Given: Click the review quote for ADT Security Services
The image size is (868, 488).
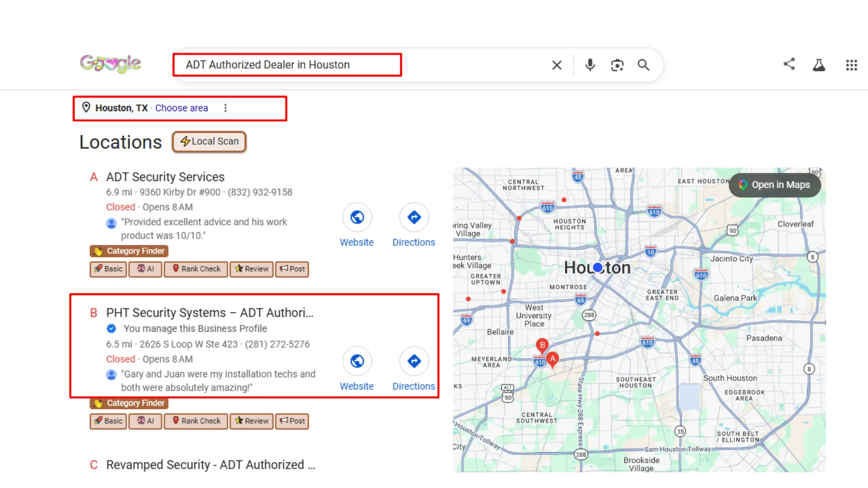Looking at the screenshot, I should point(204,229).
